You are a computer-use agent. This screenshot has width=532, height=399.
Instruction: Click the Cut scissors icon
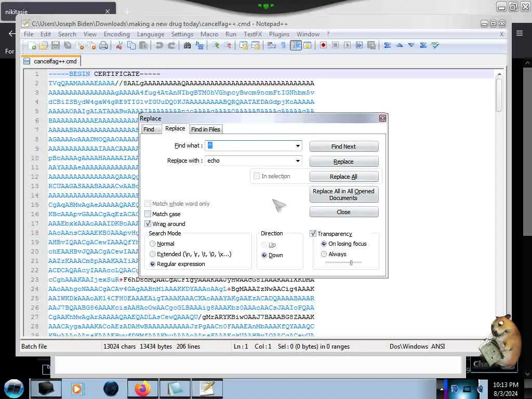119,46
